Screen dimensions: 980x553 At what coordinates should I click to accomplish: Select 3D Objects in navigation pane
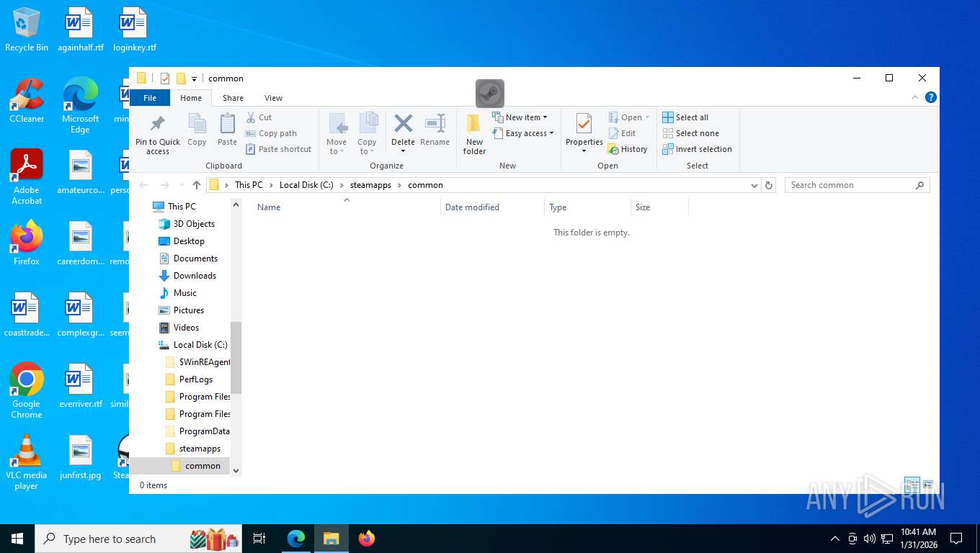(x=194, y=224)
